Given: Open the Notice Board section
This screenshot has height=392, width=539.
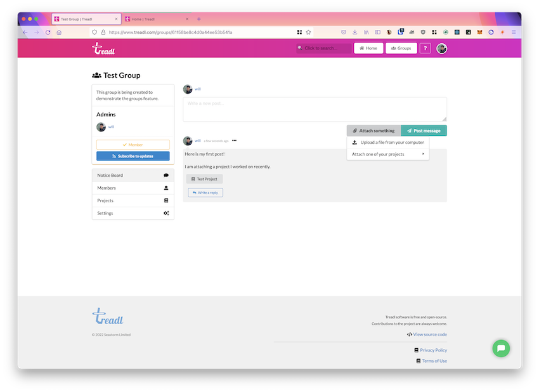Looking at the screenshot, I should (133, 175).
